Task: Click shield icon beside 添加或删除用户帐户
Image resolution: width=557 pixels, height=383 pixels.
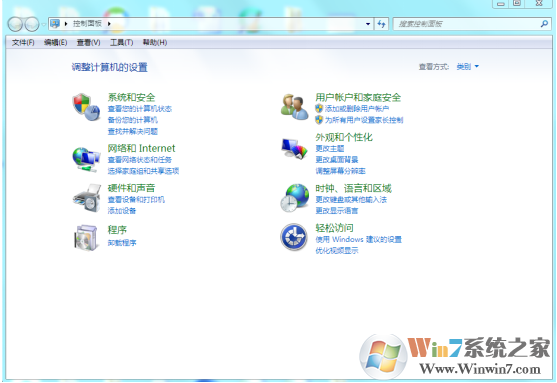Action: 319,108
